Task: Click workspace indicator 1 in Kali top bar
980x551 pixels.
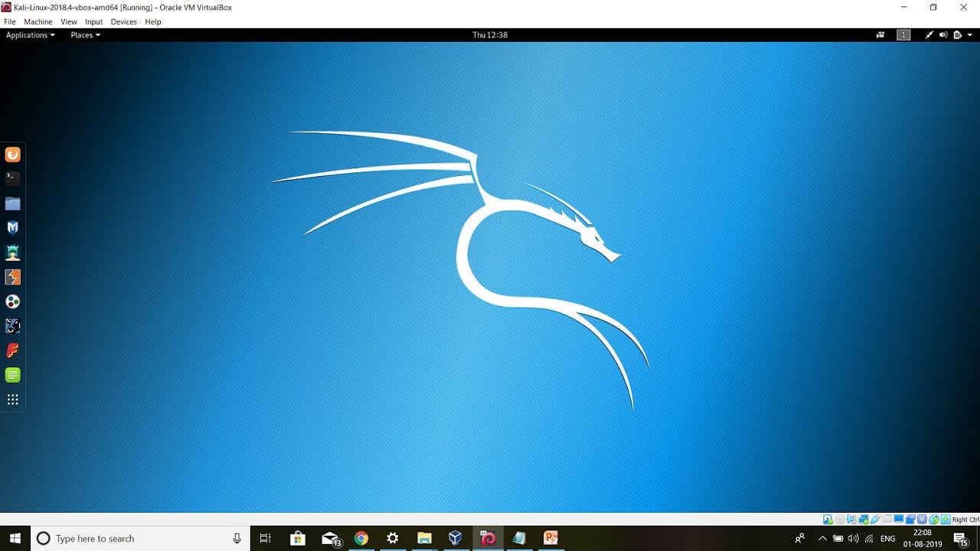Action: click(903, 35)
